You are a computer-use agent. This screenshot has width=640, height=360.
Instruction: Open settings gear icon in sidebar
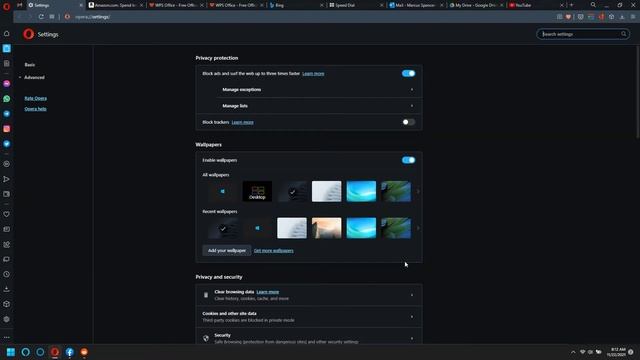(7, 319)
